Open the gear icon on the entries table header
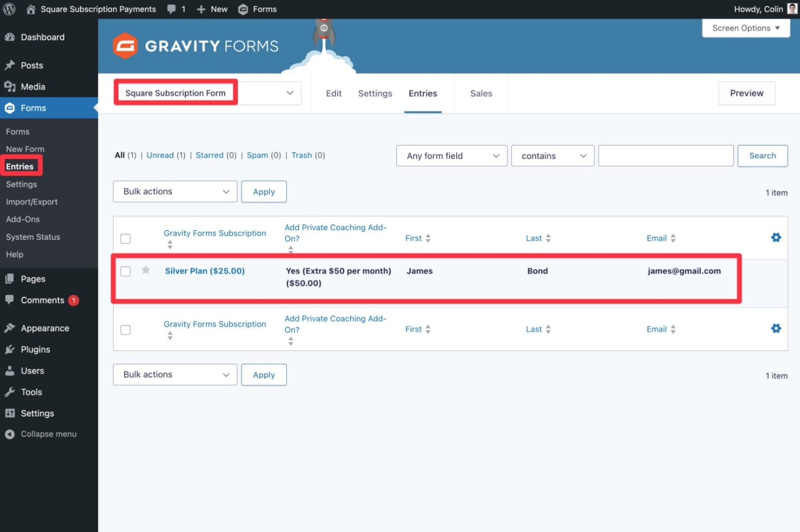 click(x=776, y=237)
